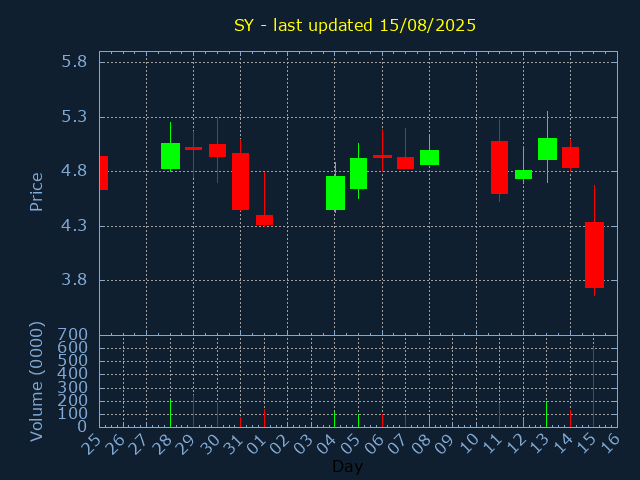Select the green volume bar for day 05

pos(358,421)
